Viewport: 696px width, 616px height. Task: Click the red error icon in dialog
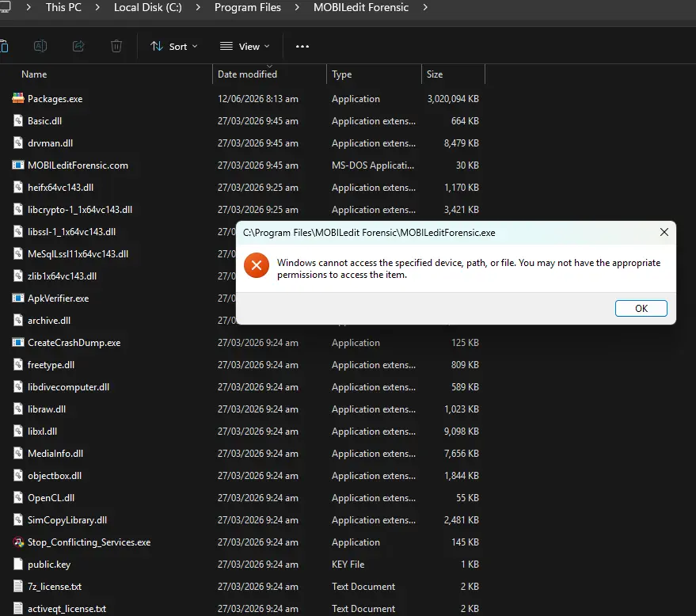click(257, 265)
